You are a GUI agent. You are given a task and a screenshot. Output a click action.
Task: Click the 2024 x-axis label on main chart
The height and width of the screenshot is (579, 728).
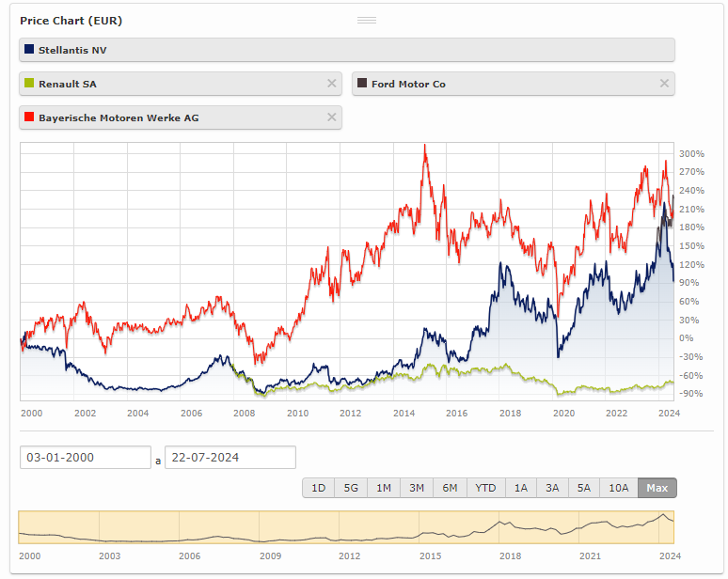tap(669, 413)
